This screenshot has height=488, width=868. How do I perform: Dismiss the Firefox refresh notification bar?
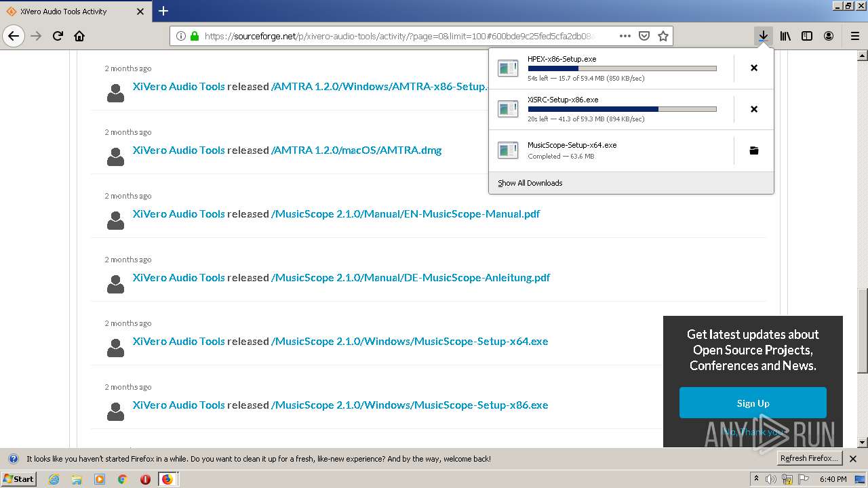click(x=853, y=459)
